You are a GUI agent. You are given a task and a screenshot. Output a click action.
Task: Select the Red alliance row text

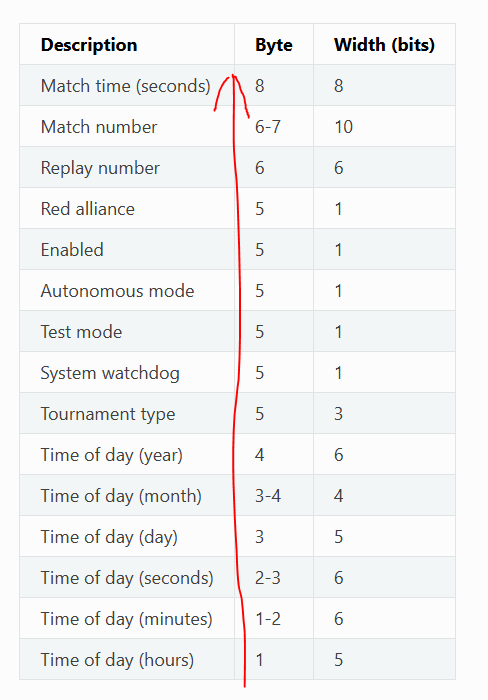click(88, 209)
